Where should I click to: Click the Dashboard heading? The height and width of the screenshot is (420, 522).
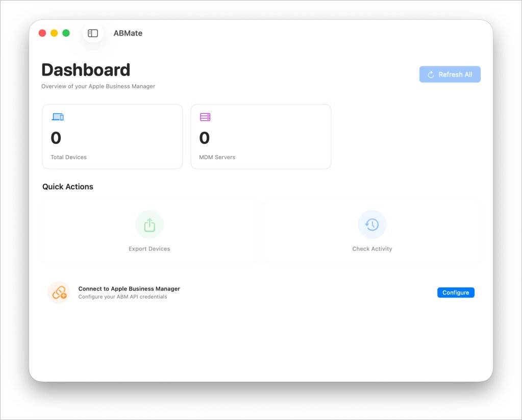pyautogui.click(x=86, y=70)
